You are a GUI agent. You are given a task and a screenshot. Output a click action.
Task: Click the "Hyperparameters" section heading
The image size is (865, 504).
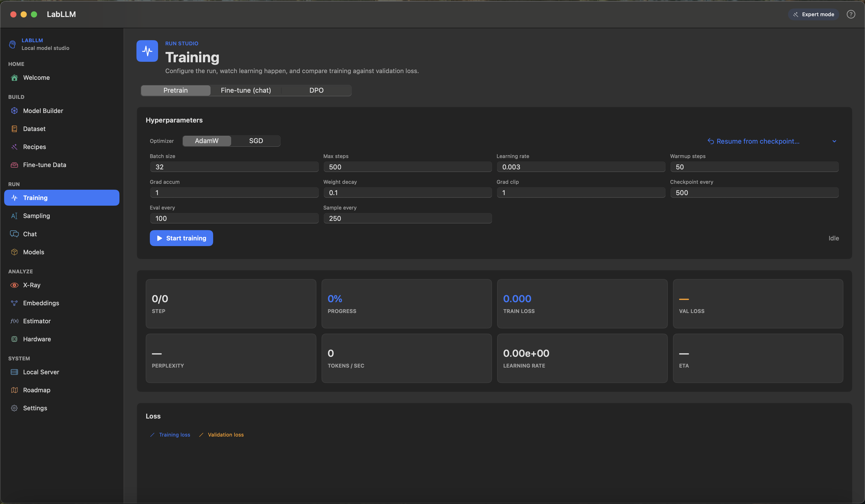pos(174,120)
